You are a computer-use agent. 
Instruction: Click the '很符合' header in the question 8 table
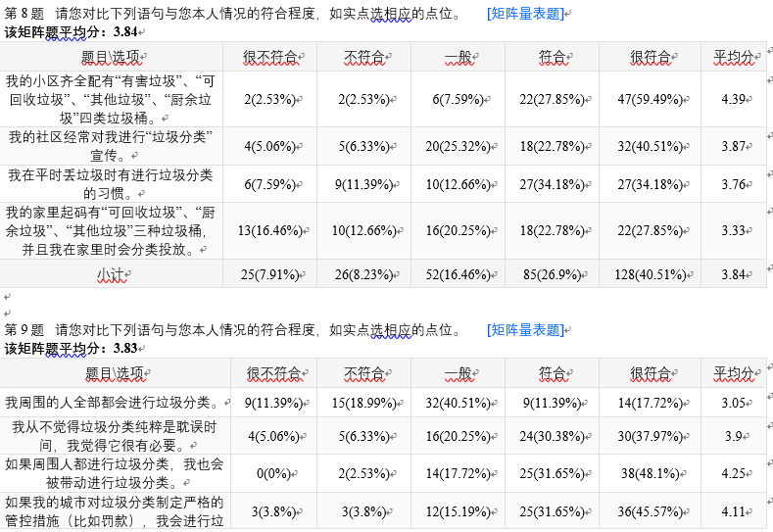pos(650,57)
